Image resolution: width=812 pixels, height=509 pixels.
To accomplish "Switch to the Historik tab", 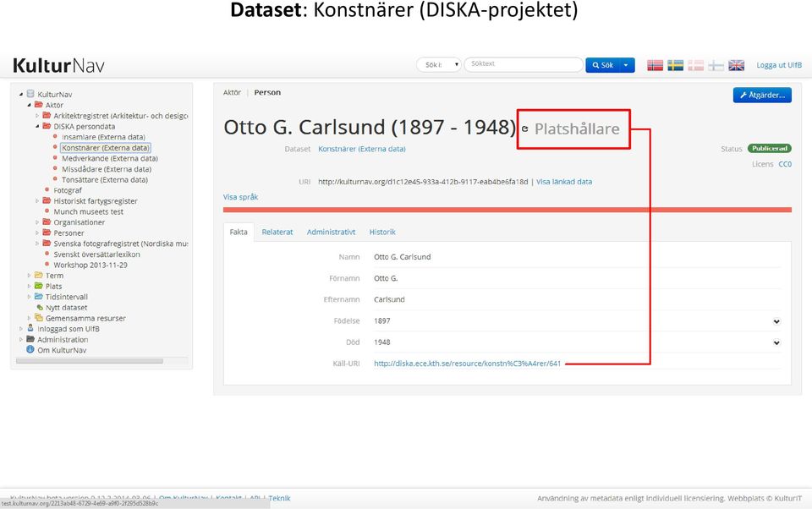I will pyautogui.click(x=382, y=232).
